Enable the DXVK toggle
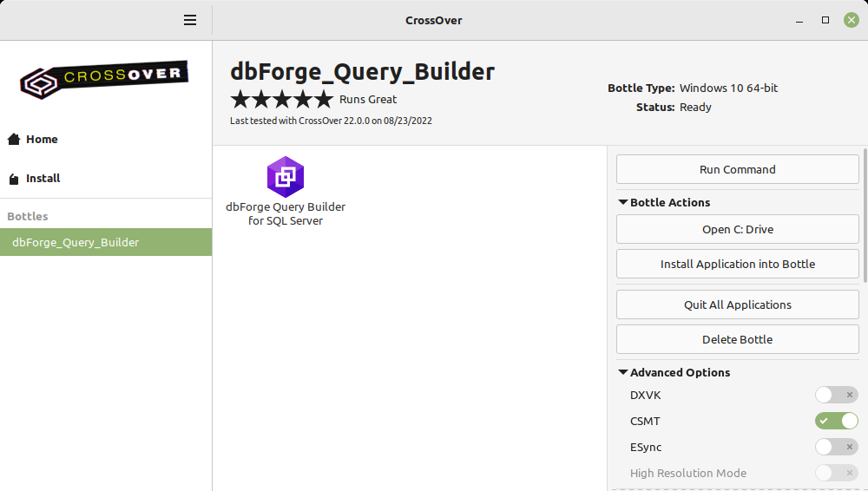This screenshot has width=868, height=491. 836,395
